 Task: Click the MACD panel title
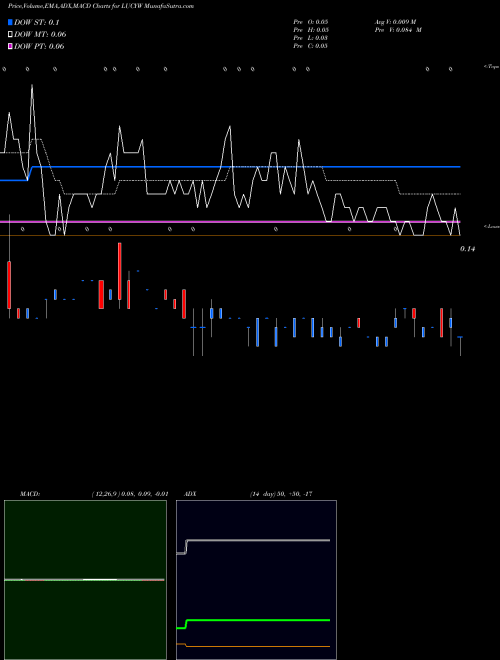30,494
